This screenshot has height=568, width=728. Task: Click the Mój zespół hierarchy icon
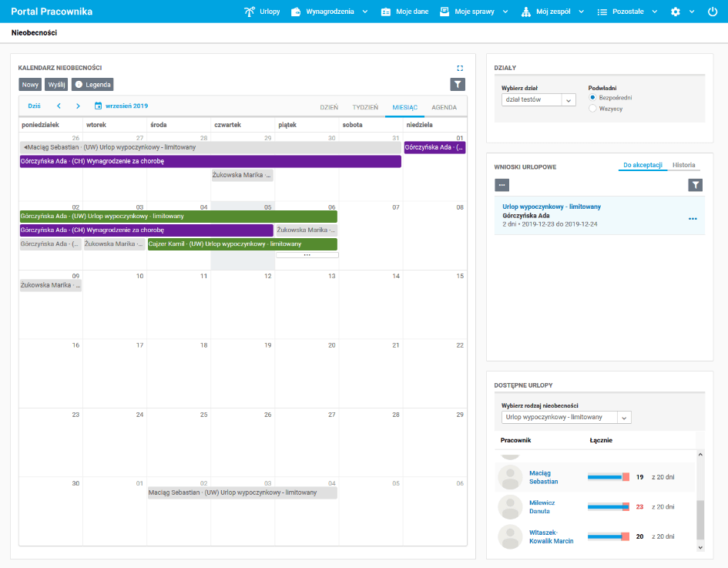tap(525, 12)
